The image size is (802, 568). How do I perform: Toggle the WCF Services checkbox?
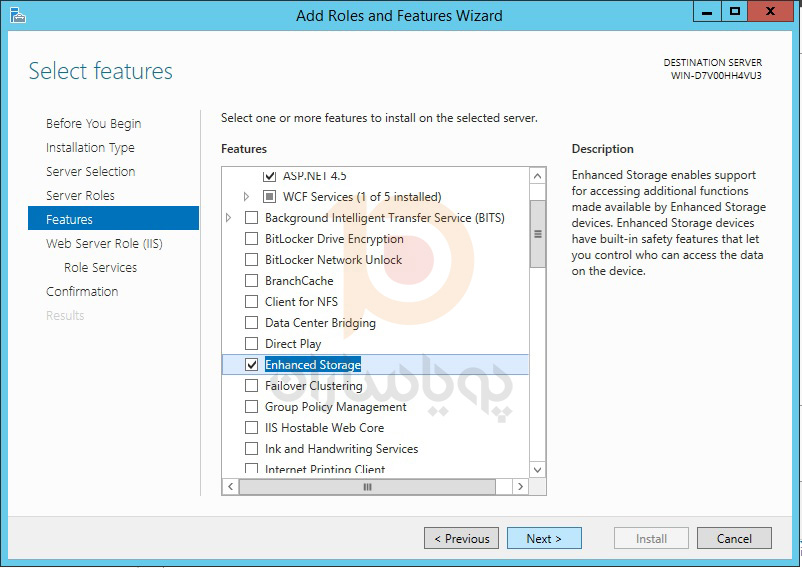(x=269, y=196)
